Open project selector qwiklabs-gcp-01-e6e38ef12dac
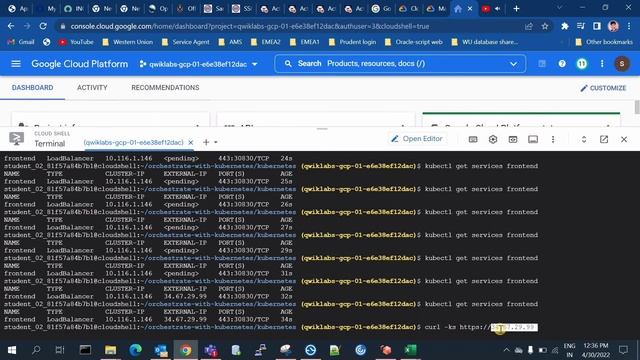The image size is (640, 360). click(x=199, y=64)
